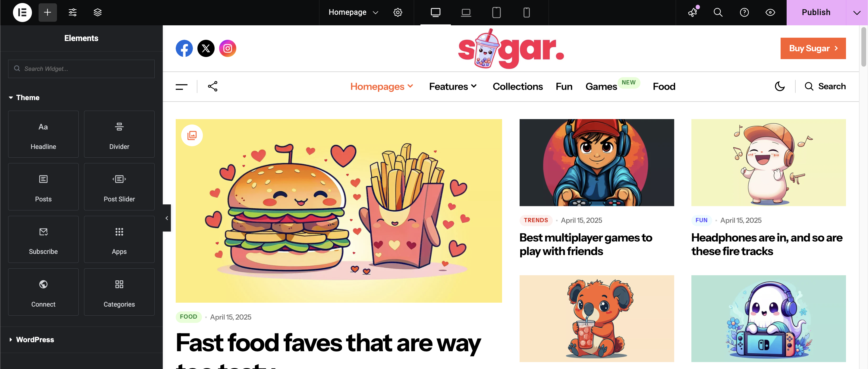Open Site Settings sliders icon
This screenshot has height=369, width=868.
(72, 12)
